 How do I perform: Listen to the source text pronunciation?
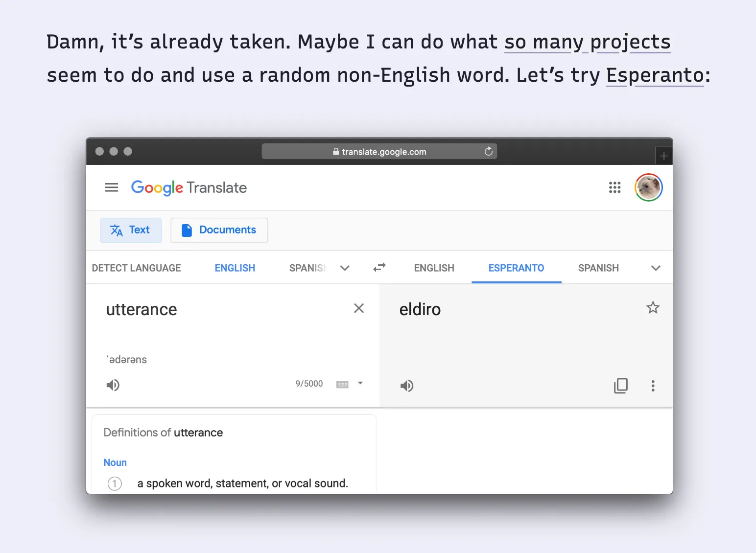113,385
